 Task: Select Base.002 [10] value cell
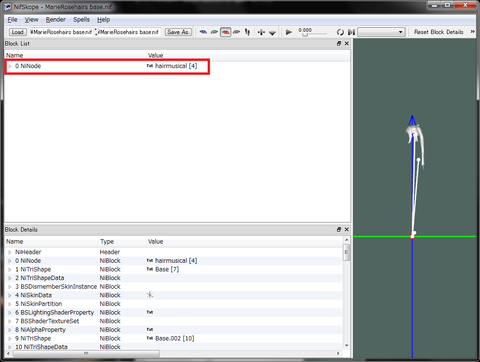click(x=175, y=338)
